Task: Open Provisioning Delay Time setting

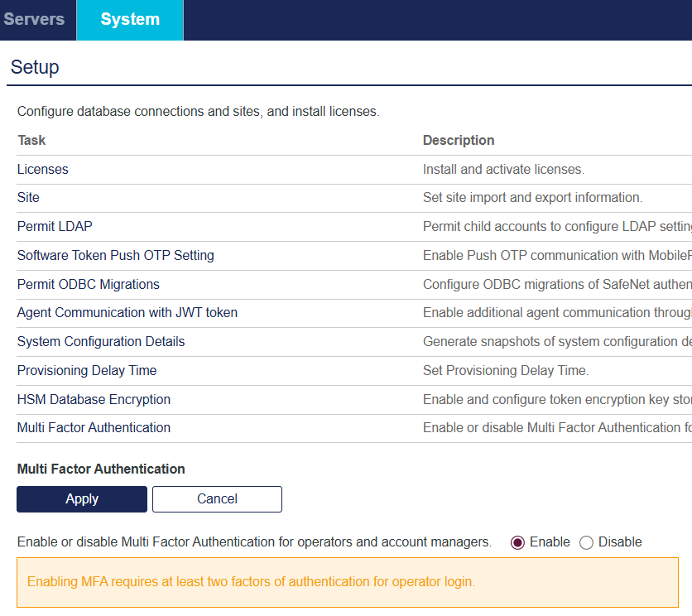Action: pos(87,370)
